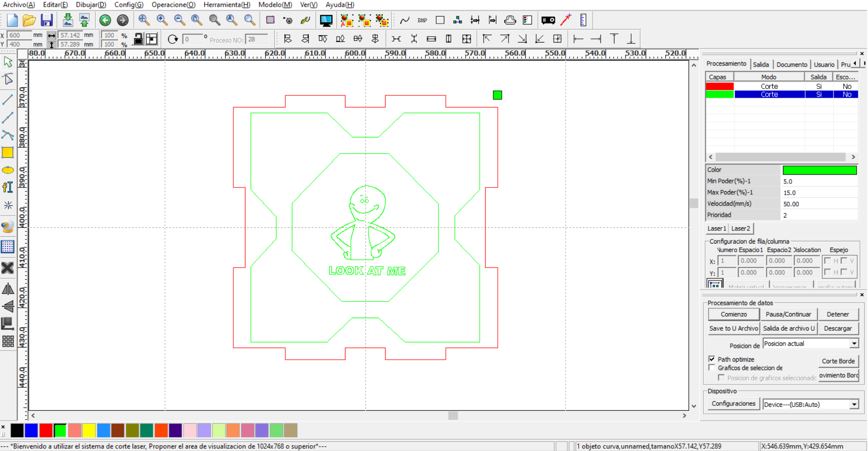Click the Pausa/Continuar button
The height and width of the screenshot is (451, 868).
pos(788,314)
